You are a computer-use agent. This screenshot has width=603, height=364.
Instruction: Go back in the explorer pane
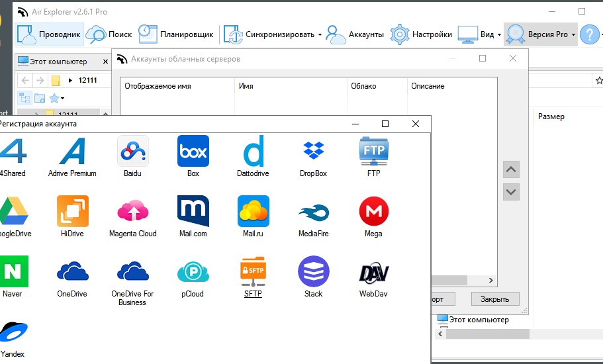(x=25, y=80)
